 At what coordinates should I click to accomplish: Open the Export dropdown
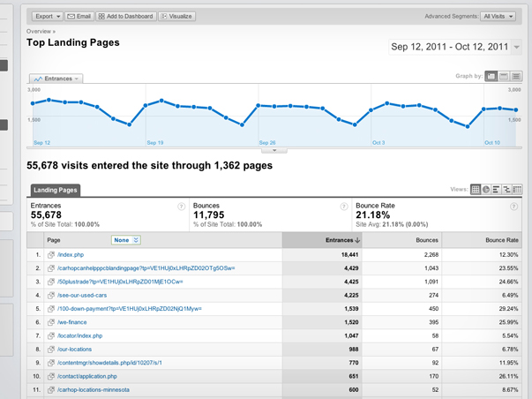pos(47,16)
